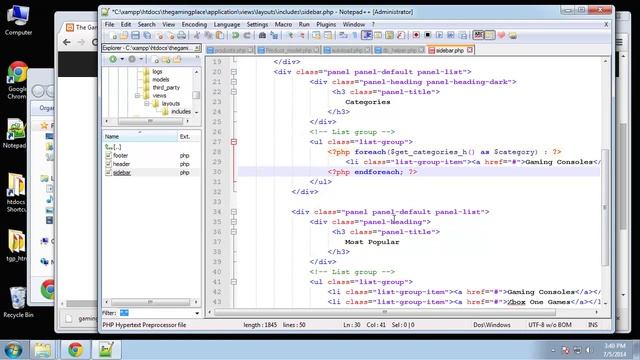Click the Replace toolbar icon
640x360 pixels.
(x=275, y=36)
